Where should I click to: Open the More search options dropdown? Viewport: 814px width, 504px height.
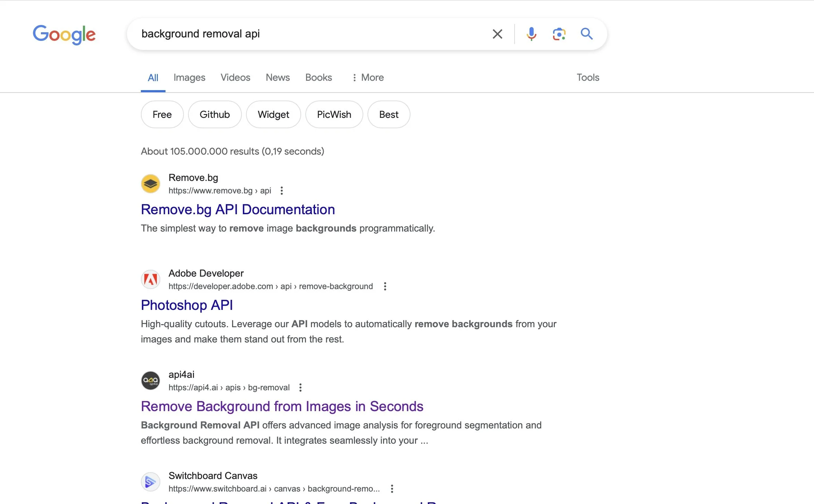pyautogui.click(x=367, y=77)
